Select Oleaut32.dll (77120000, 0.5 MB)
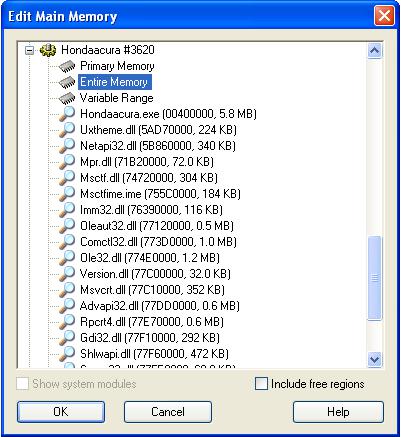Image resolution: width=402 pixels, height=437 pixels. pyautogui.click(x=157, y=226)
